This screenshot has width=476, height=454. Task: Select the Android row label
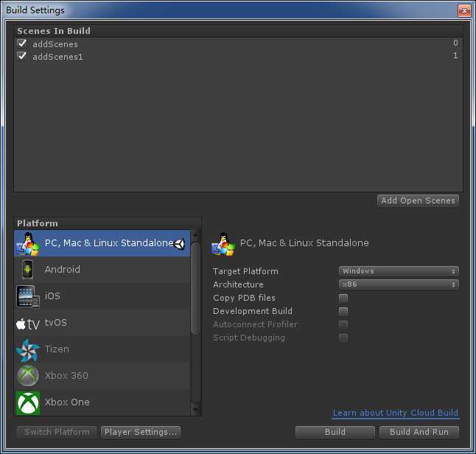click(63, 269)
